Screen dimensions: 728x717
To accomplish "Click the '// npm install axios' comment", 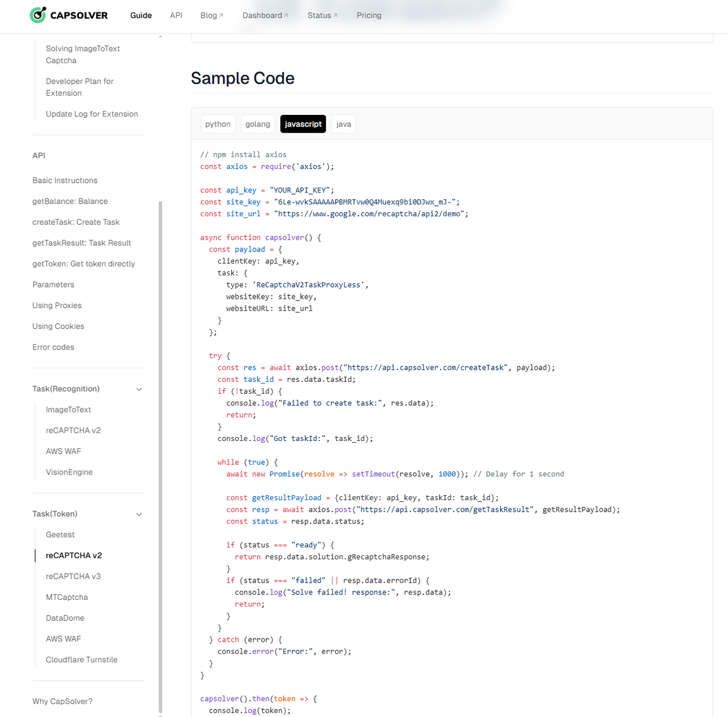I will pos(243,155).
